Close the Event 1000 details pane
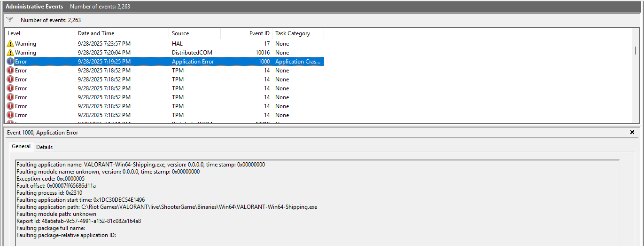Screen dimensions: 644x246 [632, 133]
